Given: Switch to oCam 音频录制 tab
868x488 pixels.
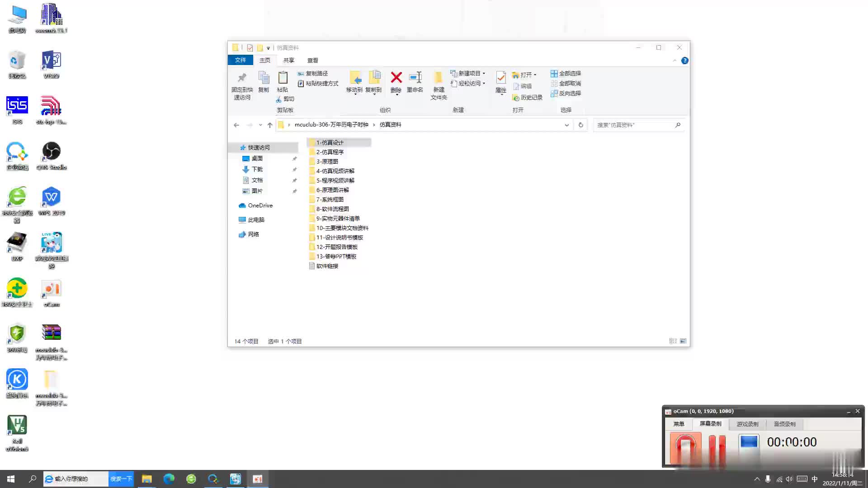Looking at the screenshot, I should coord(784,424).
